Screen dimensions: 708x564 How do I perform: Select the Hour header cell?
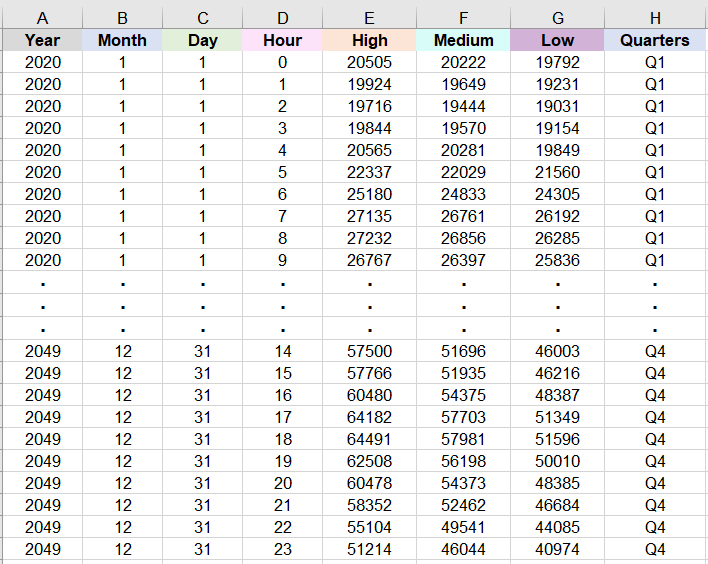[283, 40]
